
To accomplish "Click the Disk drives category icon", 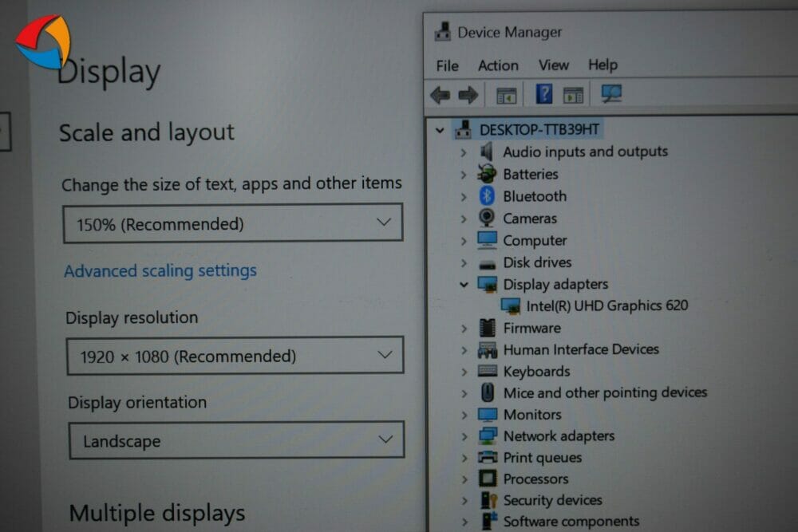I will [488, 264].
